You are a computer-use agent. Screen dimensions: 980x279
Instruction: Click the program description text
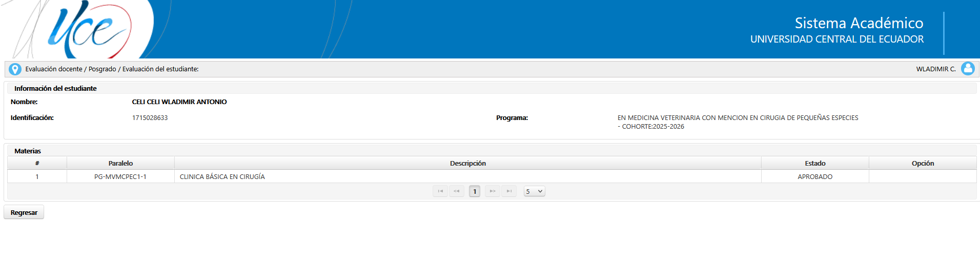(x=738, y=122)
